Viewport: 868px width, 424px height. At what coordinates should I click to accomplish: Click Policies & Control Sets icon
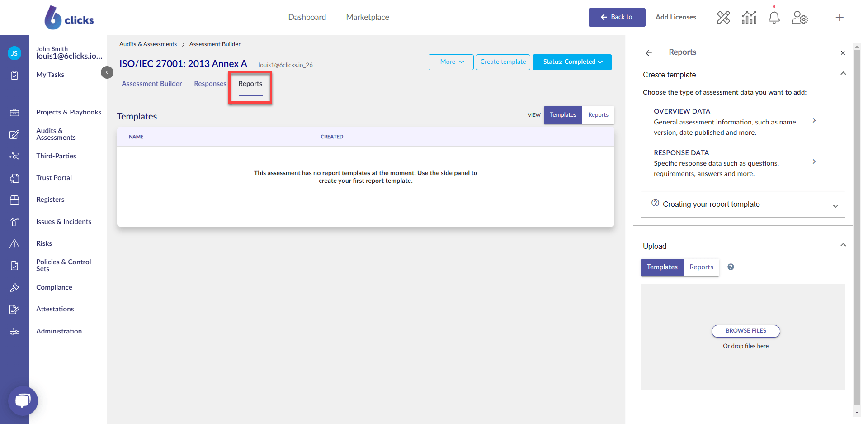coord(14,266)
